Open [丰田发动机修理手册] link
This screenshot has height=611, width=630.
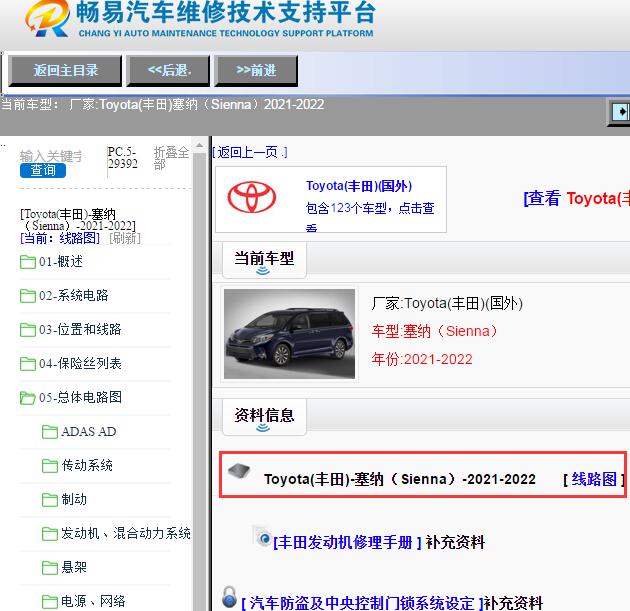coord(347,543)
